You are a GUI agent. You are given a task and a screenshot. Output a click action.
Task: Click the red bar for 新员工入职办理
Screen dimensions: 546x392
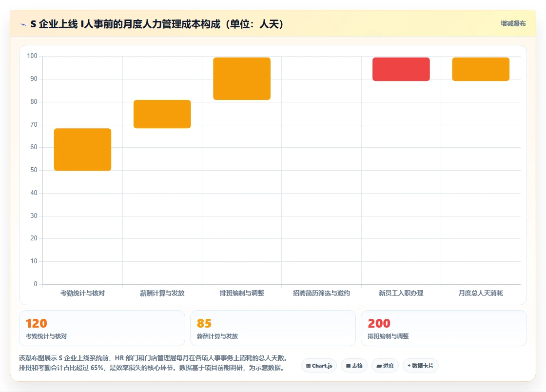coord(401,69)
